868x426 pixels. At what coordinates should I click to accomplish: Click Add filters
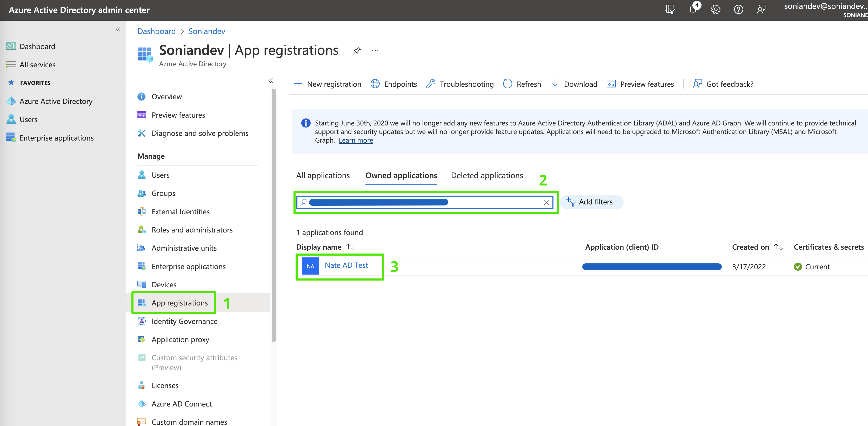(591, 202)
